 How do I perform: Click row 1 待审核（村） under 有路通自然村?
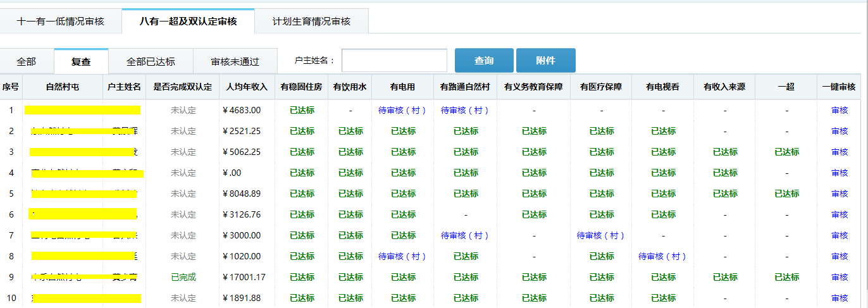(x=465, y=110)
